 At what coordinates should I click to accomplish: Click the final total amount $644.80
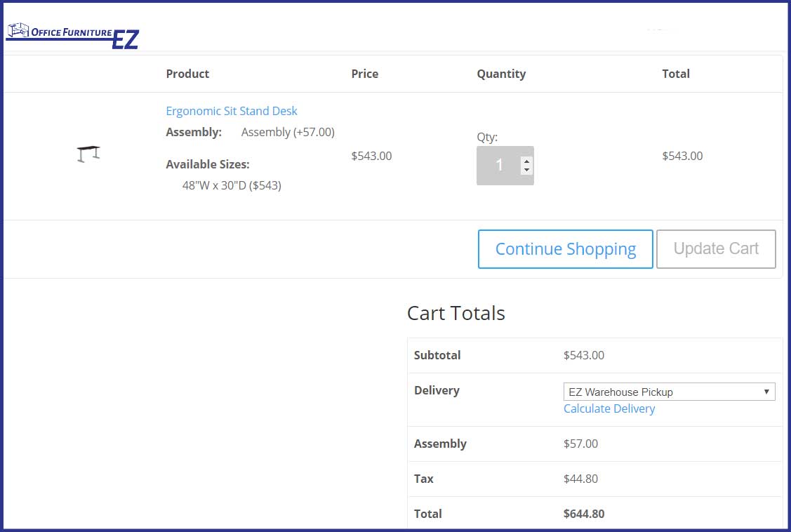[584, 514]
